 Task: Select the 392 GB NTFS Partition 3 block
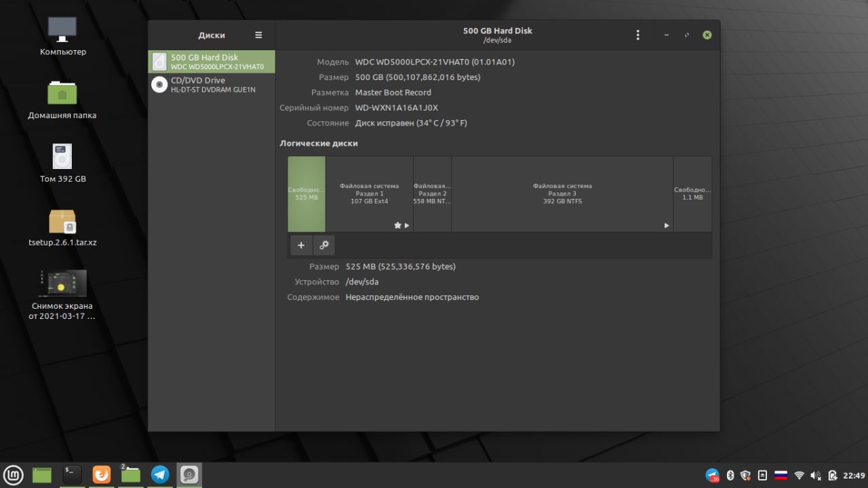[562, 194]
